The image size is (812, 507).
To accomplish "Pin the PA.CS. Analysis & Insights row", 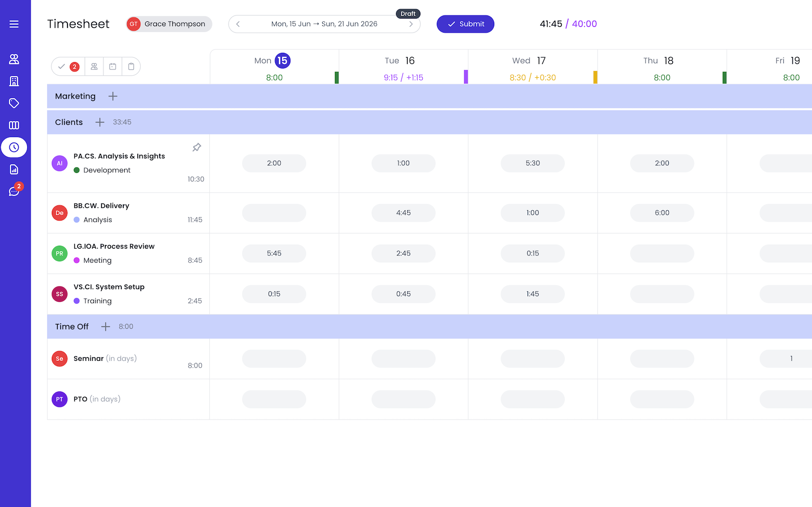I will click(x=197, y=147).
